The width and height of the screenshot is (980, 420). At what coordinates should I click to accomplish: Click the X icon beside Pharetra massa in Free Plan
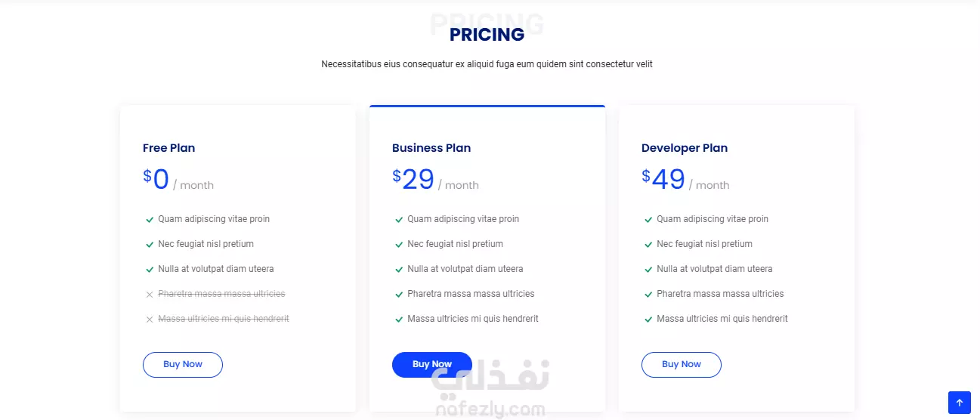150,295
